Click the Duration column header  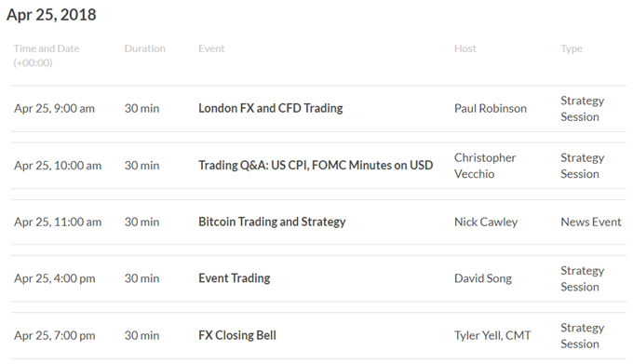(x=144, y=48)
